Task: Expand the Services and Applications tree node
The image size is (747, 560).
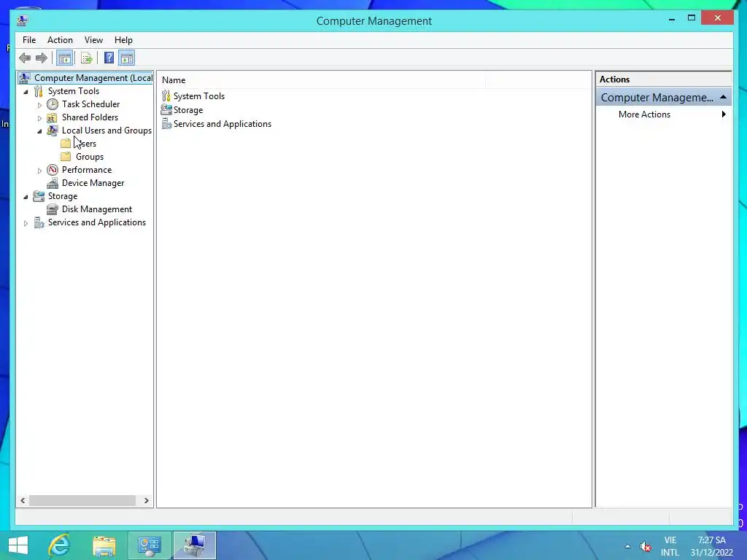Action: pos(26,223)
